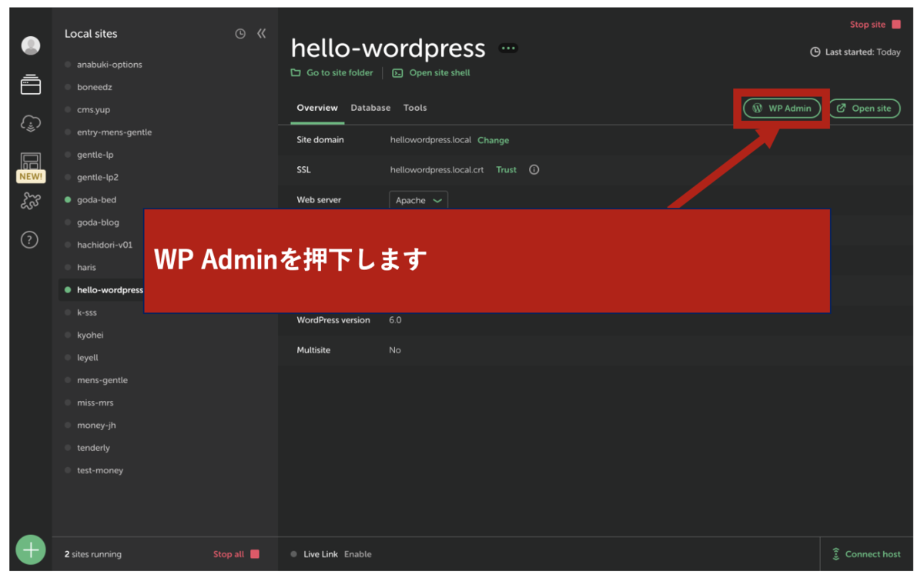
Task: Select miss-mrs site
Action: [x=95, y=402]
